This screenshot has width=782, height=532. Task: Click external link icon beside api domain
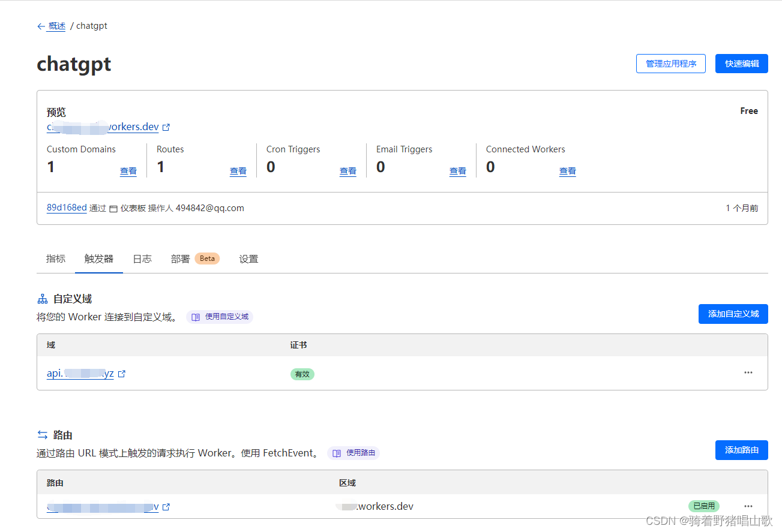(122, 374)
